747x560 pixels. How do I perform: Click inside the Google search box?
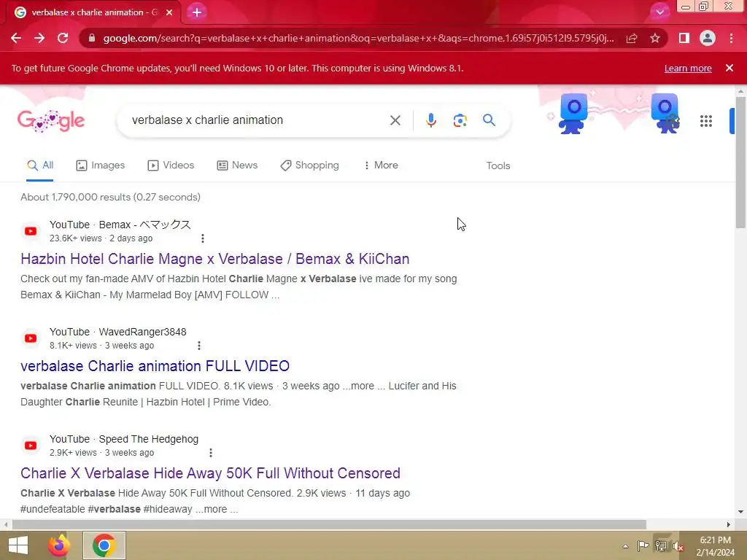(x=258, y=120)
